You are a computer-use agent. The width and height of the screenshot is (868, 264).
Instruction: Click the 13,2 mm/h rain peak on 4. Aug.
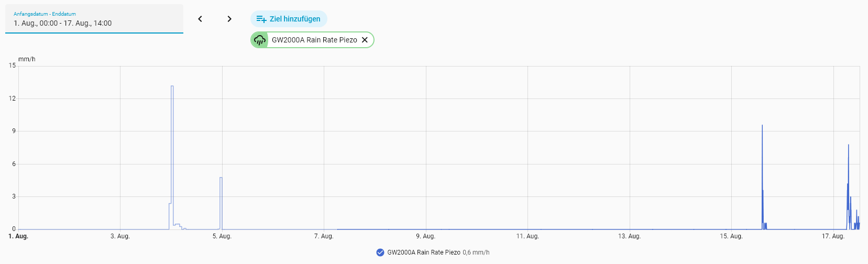(x=172, y=86)
